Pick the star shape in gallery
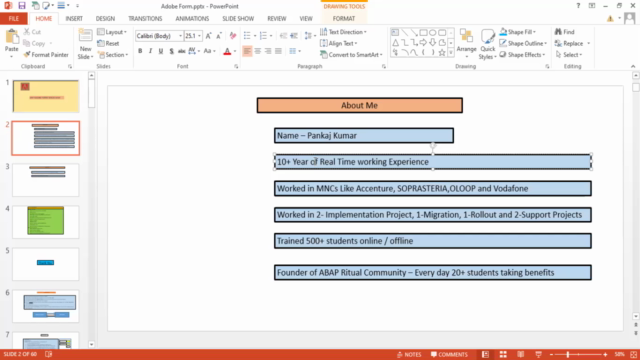Image resolution: width=640 pixels, height=360 pixels. (442, 52)
